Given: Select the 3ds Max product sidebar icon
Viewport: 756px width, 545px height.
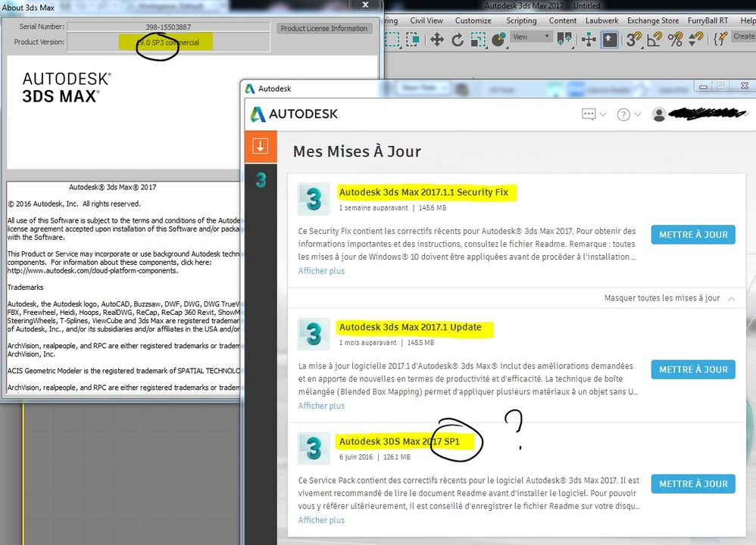Looking at the screenshot, I should point(261,179).
